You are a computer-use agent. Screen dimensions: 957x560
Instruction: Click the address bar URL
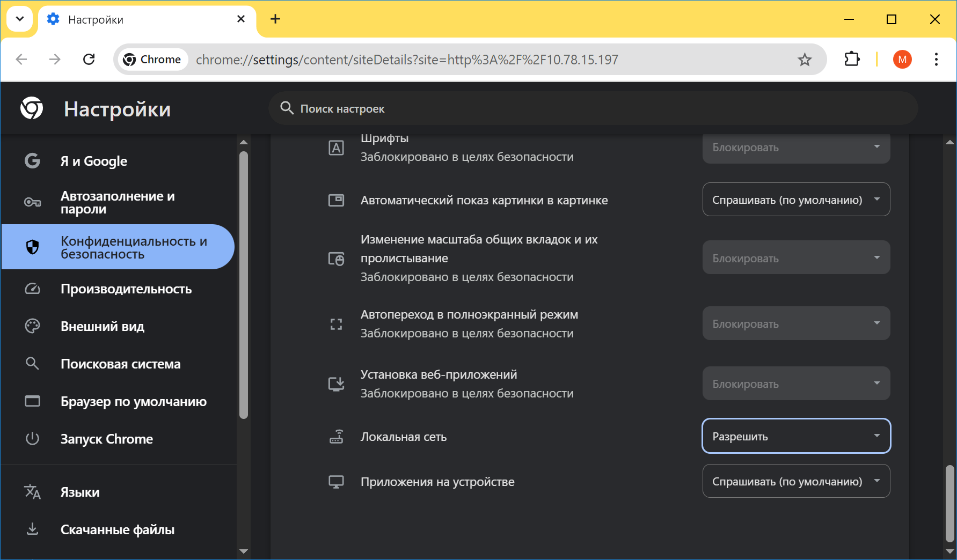pyautogui.click(x=407, y=60)
